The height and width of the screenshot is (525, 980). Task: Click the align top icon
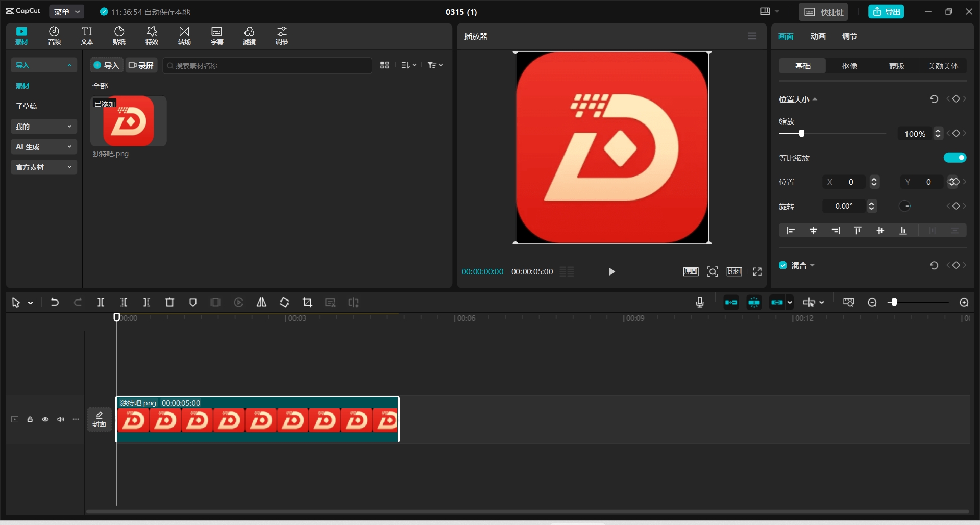pyautogui.click(x=858, y=231)
